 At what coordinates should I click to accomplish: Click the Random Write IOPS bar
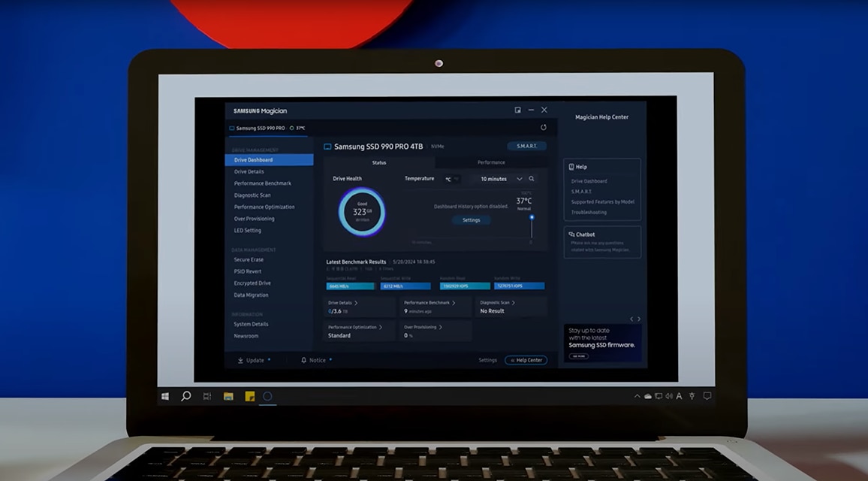(x=520, y=286)
